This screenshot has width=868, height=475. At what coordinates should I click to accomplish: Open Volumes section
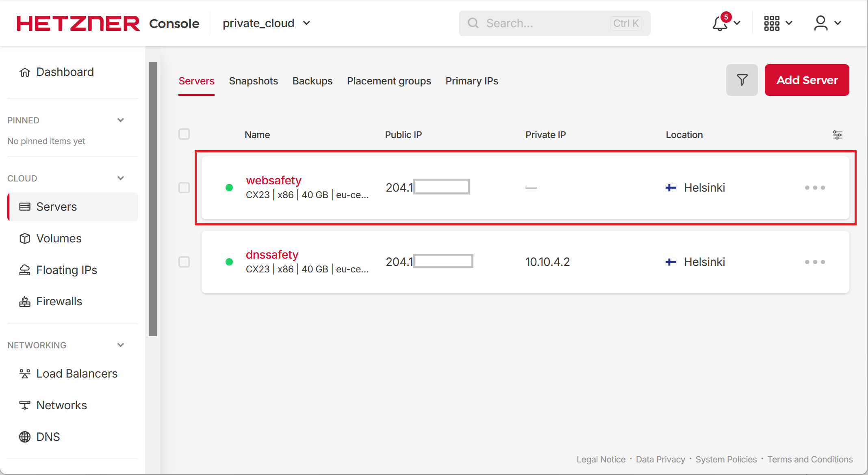(x=50, y=238)
